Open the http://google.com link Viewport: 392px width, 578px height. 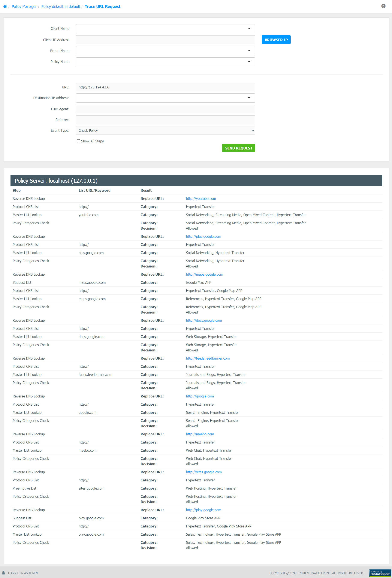200,396
